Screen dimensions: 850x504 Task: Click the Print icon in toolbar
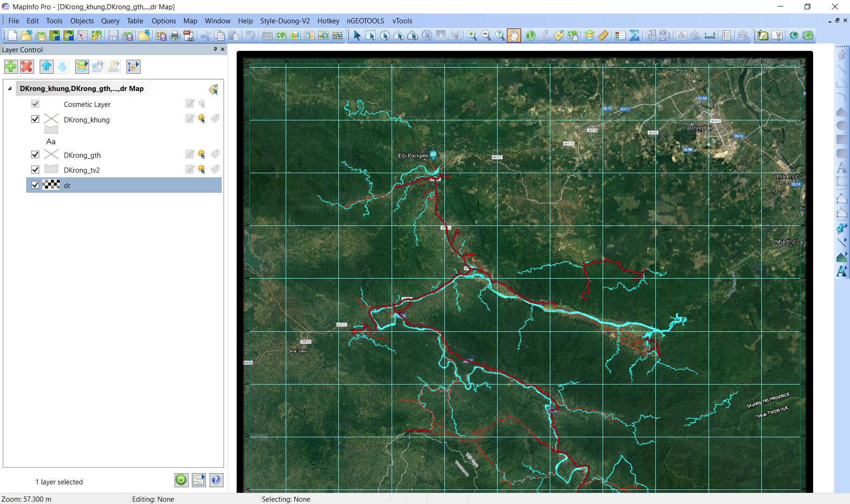pyautogui.click(x=175, y=35)
